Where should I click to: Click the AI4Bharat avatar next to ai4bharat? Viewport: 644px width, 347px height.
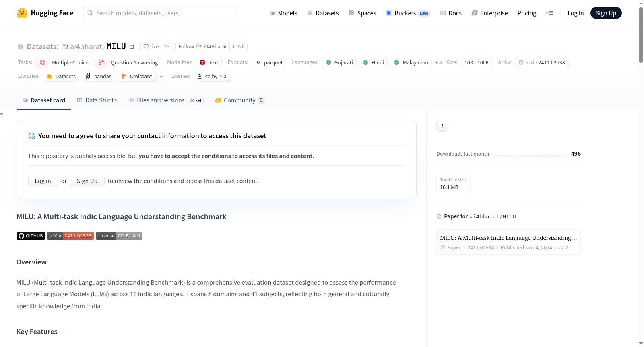pos(66,46)
